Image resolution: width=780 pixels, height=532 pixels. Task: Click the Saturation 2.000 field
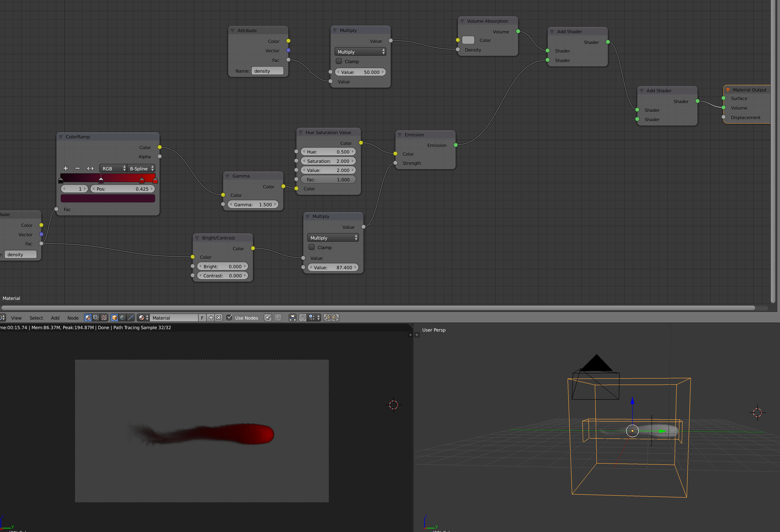point(328,161)
